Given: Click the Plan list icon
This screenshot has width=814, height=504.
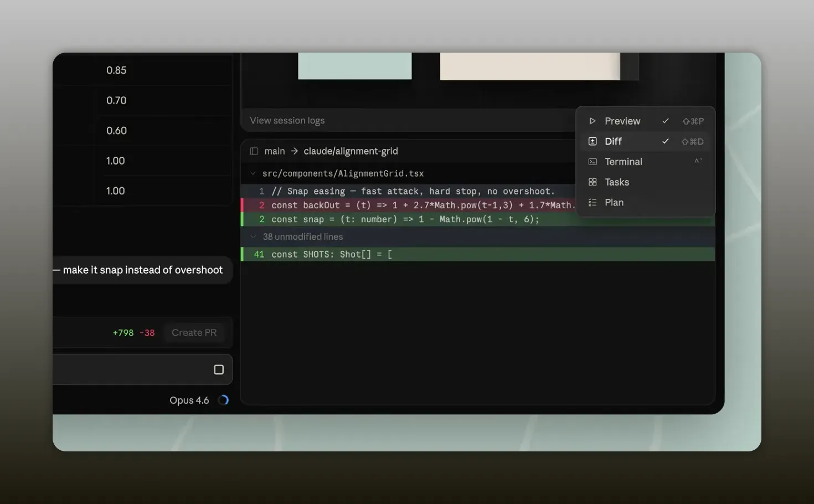Looking at the screenshot, I should [x=593, y=202].
